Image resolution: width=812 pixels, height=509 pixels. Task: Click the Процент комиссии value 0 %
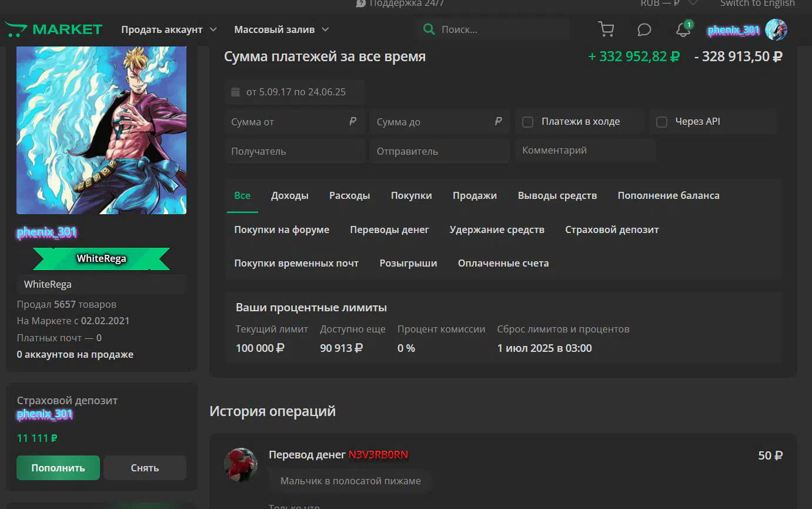pos(406,348)
